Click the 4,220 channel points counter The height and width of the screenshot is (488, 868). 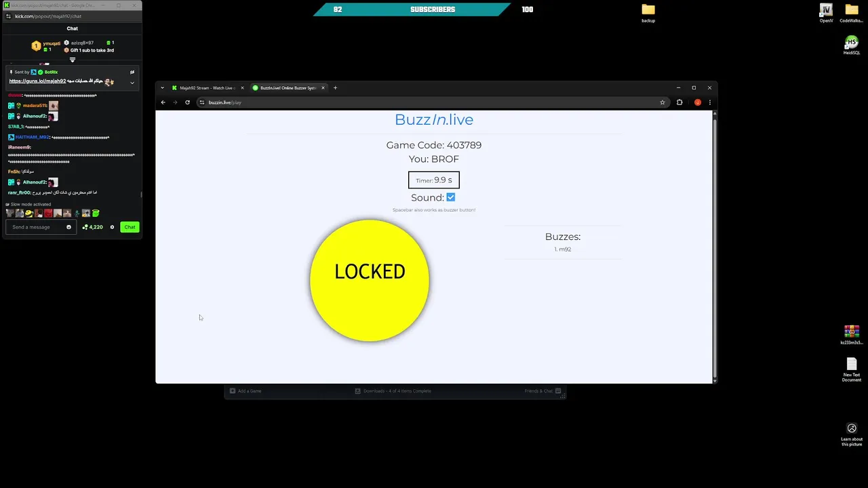pyautogui.click(x=93, y=227)
